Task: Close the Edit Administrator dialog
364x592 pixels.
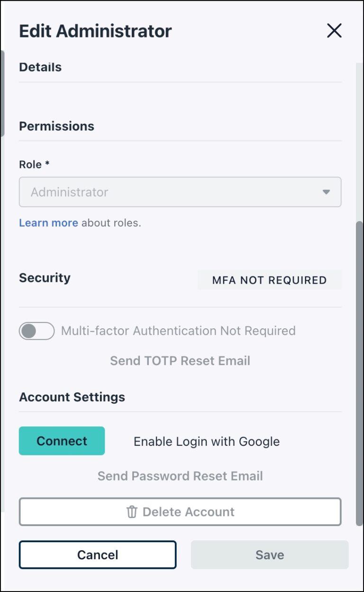Action: coord(334,30)
